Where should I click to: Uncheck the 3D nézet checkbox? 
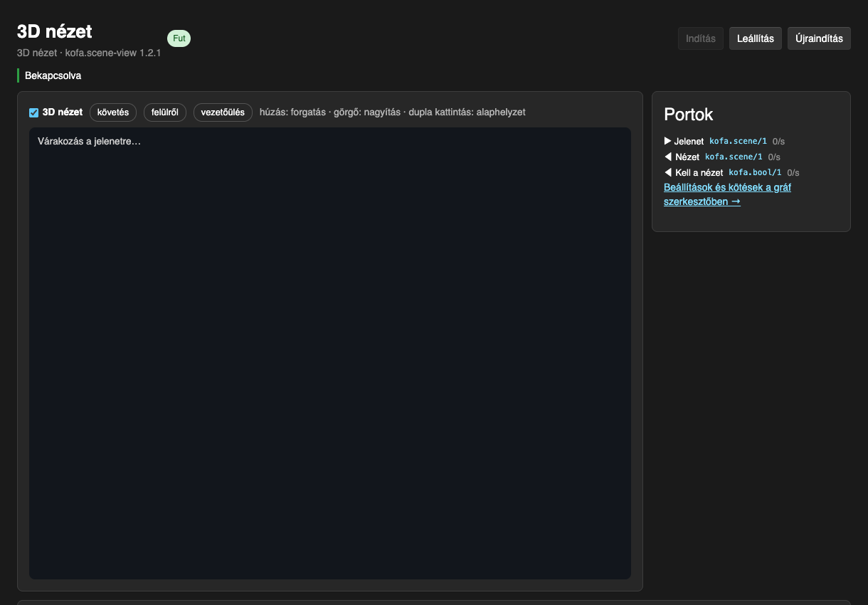[x=33, y=112]
